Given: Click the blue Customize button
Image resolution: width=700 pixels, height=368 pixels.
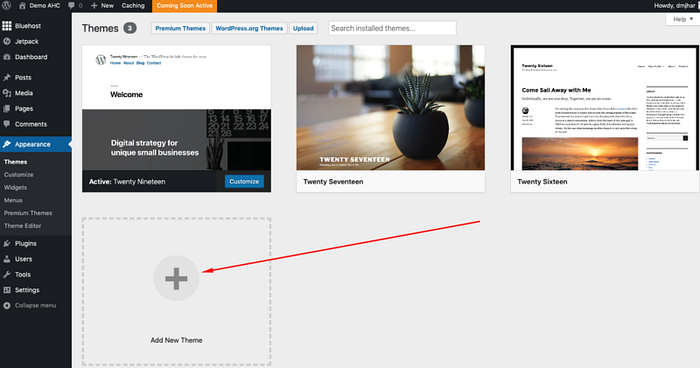Looking at the screenshot, I should (244, 181).
